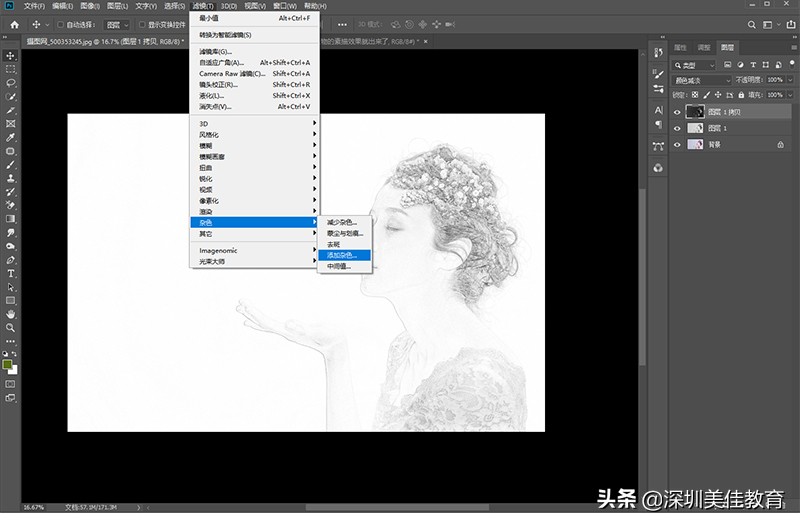Choose 转换为智能滤镜(S) menu entry
The width and height of the screenshot is (800, 525).
(254, 35)
